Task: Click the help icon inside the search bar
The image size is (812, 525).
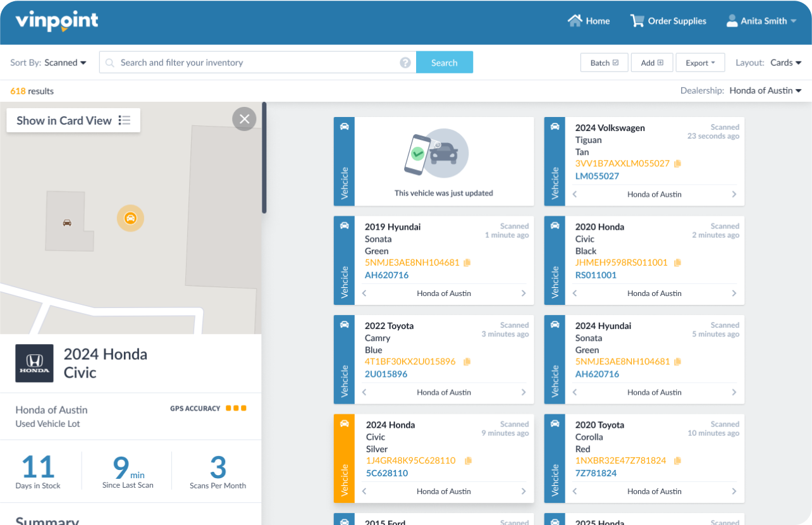Action: point(405,62)
